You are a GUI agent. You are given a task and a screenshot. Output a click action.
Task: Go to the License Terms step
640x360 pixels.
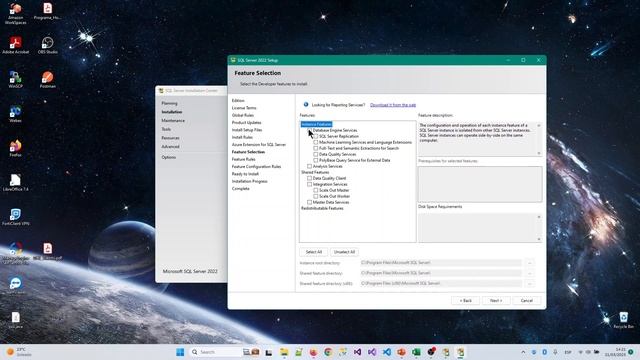(244, 108)
